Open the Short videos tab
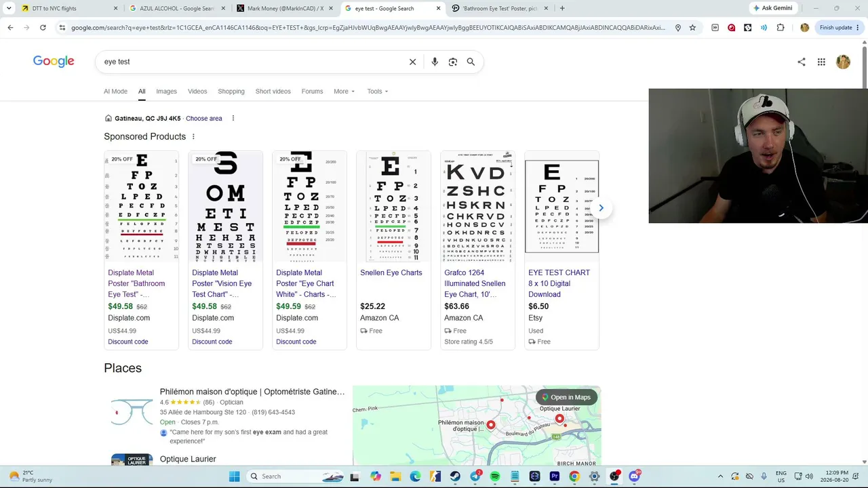Image resolution: width=868 pixels, height=488 pixels. click(x=273, y=91)
